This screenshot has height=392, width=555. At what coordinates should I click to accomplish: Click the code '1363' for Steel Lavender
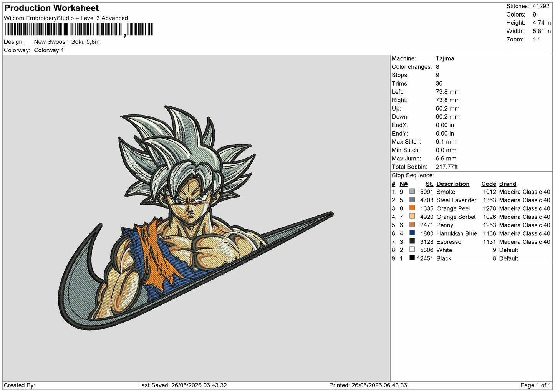point(489,200)
